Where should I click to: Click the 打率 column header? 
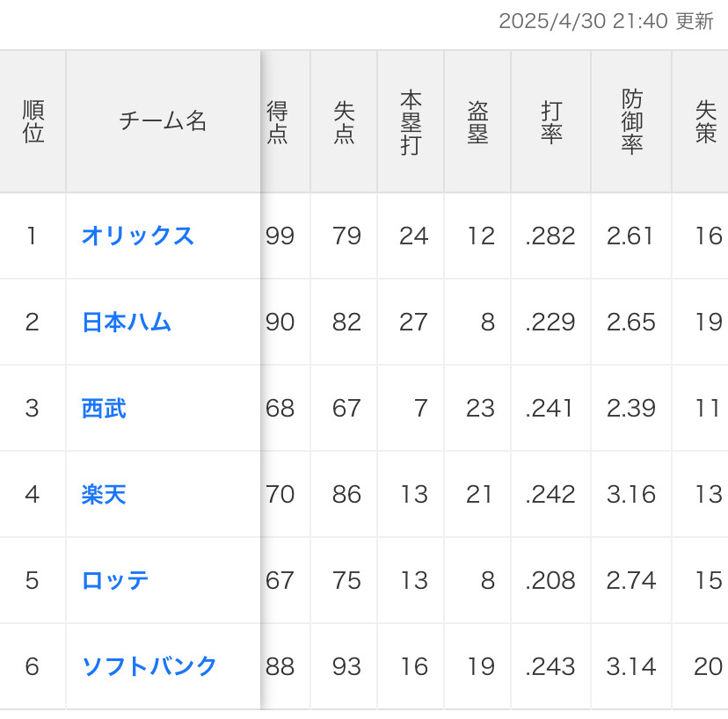click(x=551, y=122)
